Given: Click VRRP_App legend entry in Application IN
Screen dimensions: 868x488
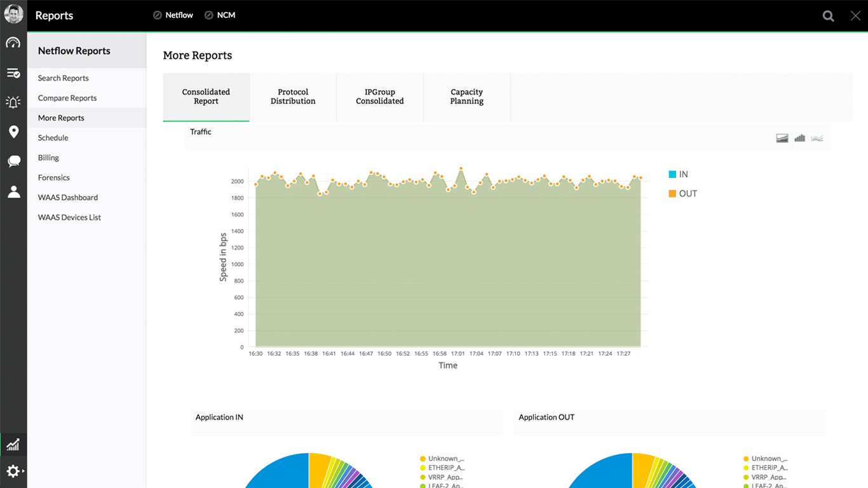Looking at the screenshot, I should (442, 477).
